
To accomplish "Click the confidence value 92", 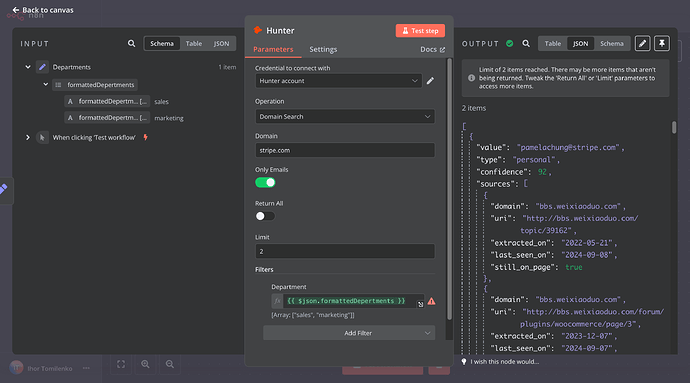I will 542,172.
